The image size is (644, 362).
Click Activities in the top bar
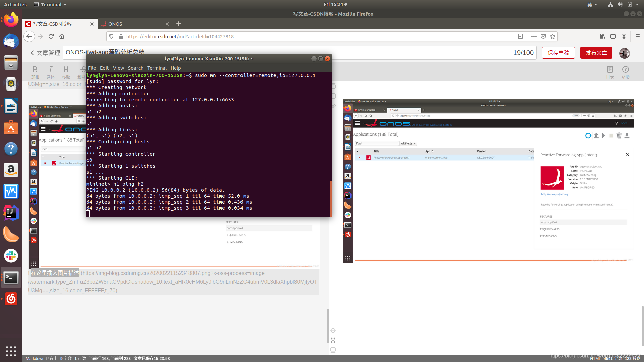(15, 4)
